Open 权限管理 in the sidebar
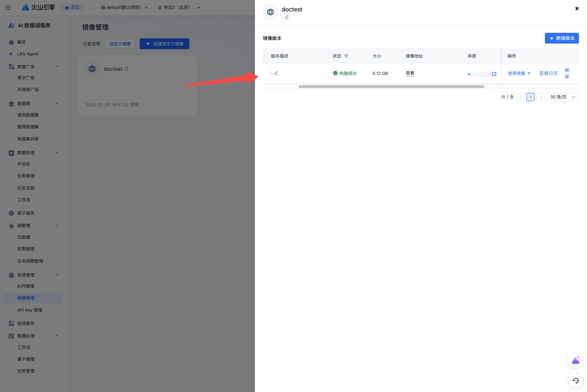587x392 pixels. click(x=26, y=249)
